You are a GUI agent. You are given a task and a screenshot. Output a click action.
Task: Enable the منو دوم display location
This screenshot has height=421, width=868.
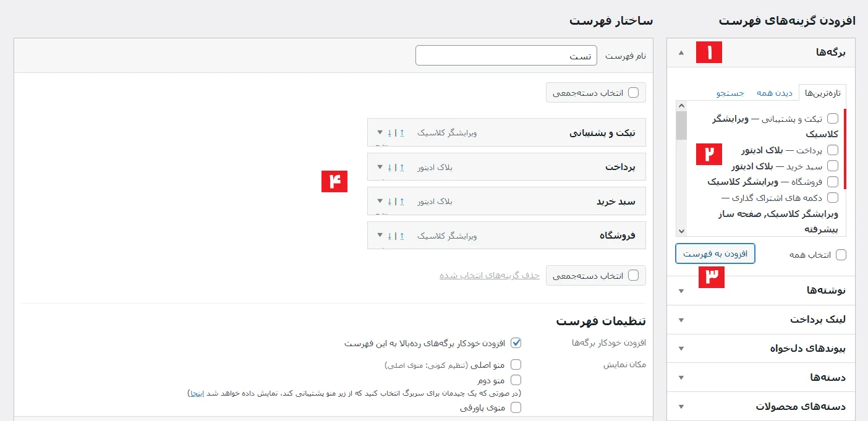point(516,380)
